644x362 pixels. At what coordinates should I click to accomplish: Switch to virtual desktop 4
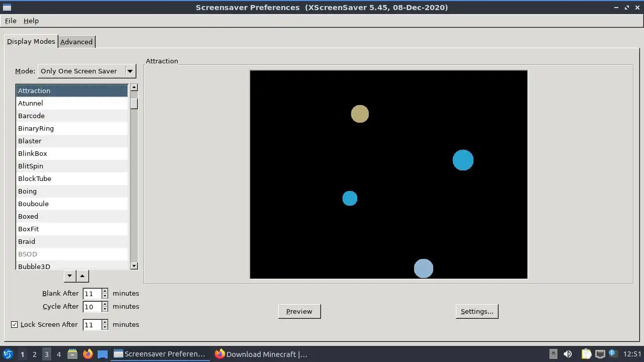pos(58,354)
